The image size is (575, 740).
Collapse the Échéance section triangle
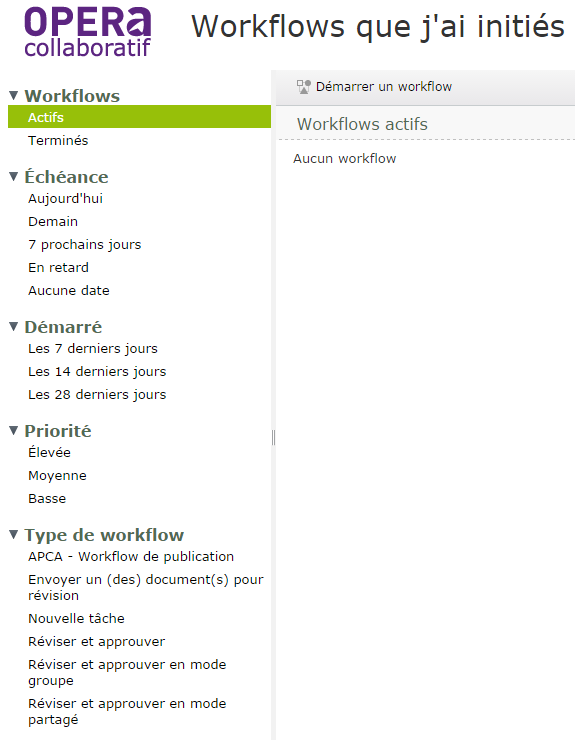click(14, 177)
